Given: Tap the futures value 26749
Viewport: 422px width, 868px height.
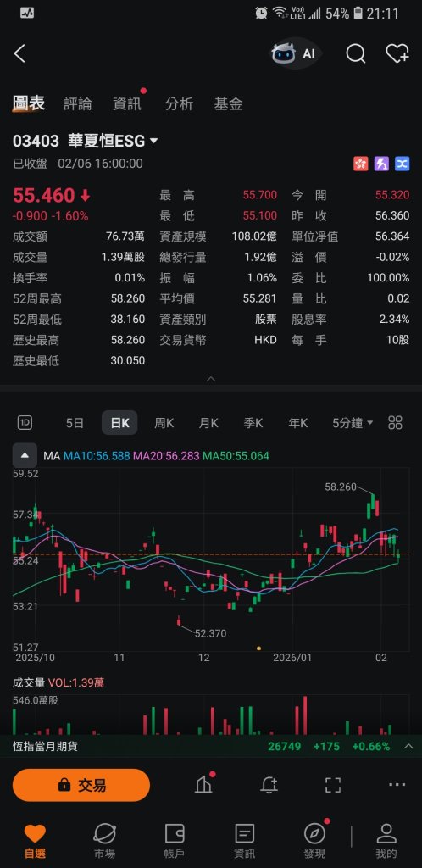Looking at the screenshot, I should click(x=285, y=746).
